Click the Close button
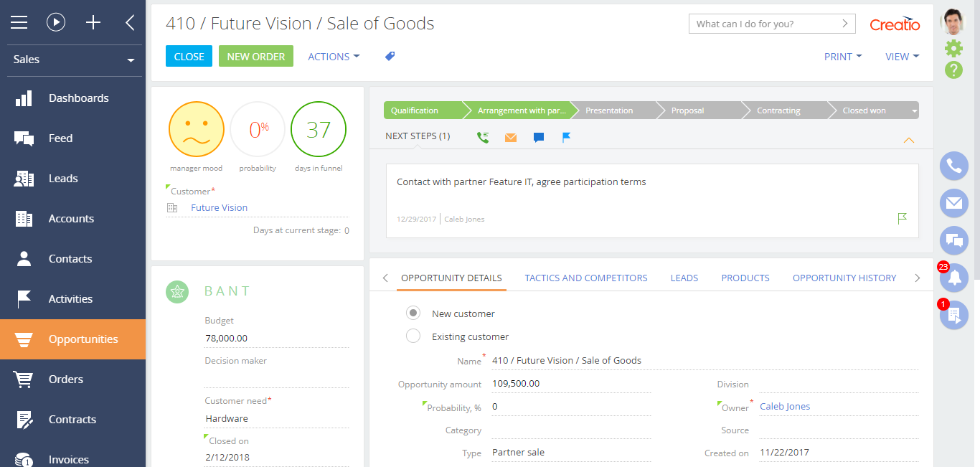 189,57
